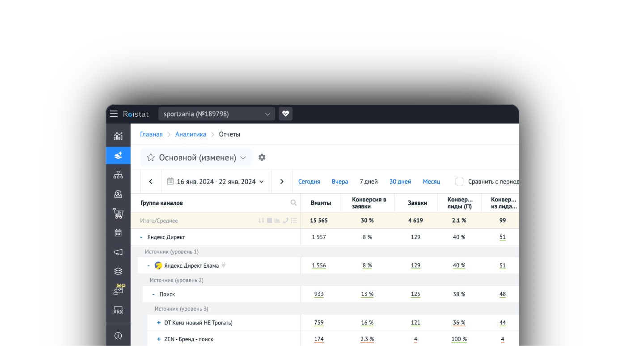Go to Аналитика breadcrumb link
644x346 pixels.
click(191, 134)
